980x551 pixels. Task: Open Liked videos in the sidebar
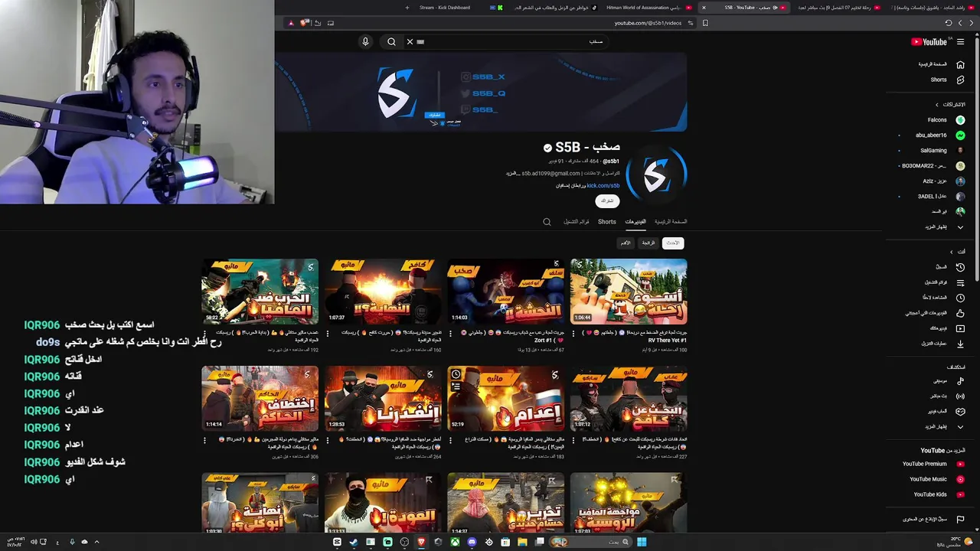coord(936,313)
